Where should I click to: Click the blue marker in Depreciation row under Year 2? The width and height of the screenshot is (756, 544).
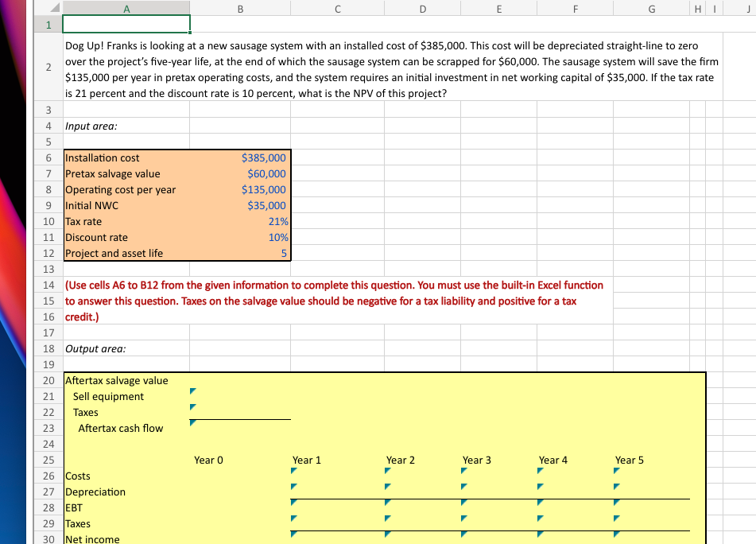tap(386, 487)
